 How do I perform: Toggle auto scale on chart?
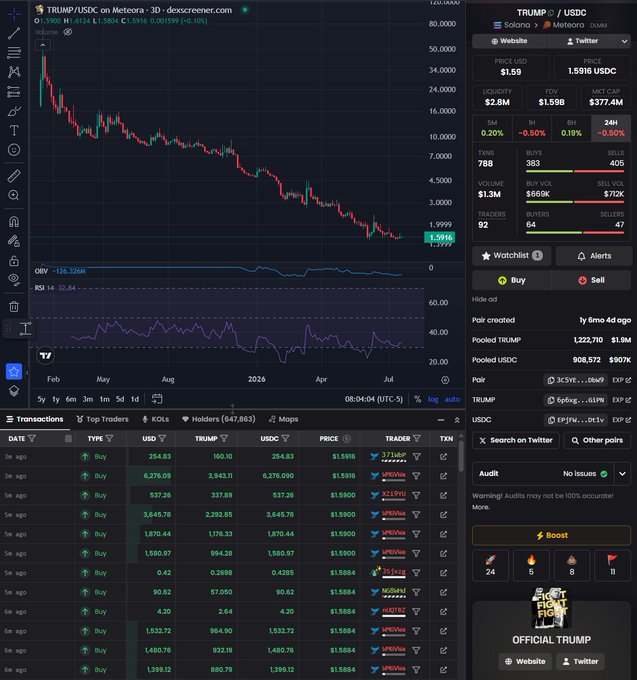(452, 399)
